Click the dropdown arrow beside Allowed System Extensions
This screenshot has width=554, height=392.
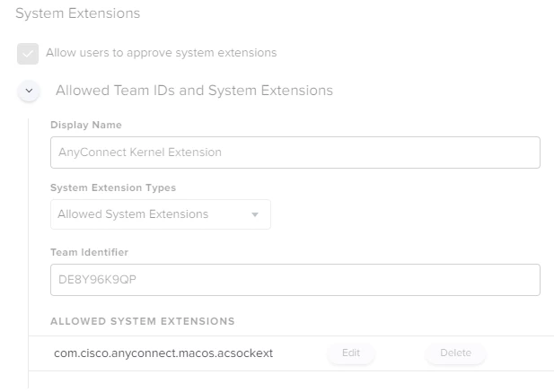(x=255, y=214)
